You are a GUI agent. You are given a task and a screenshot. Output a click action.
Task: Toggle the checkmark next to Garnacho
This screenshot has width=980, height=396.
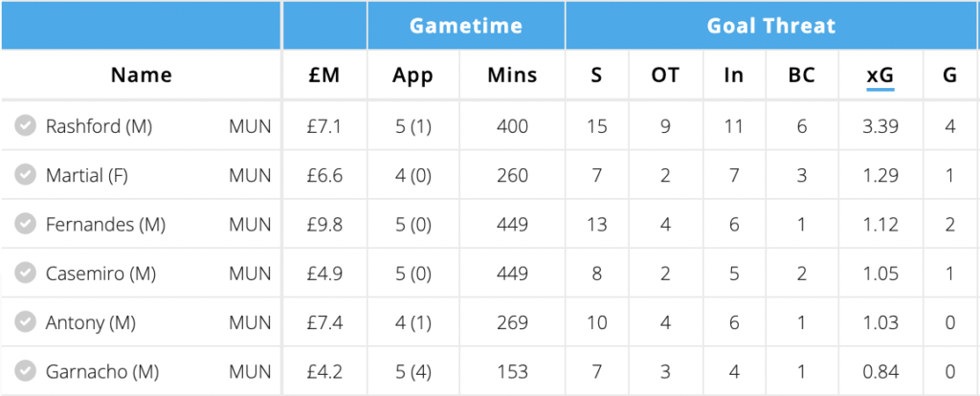coord(26,372)
